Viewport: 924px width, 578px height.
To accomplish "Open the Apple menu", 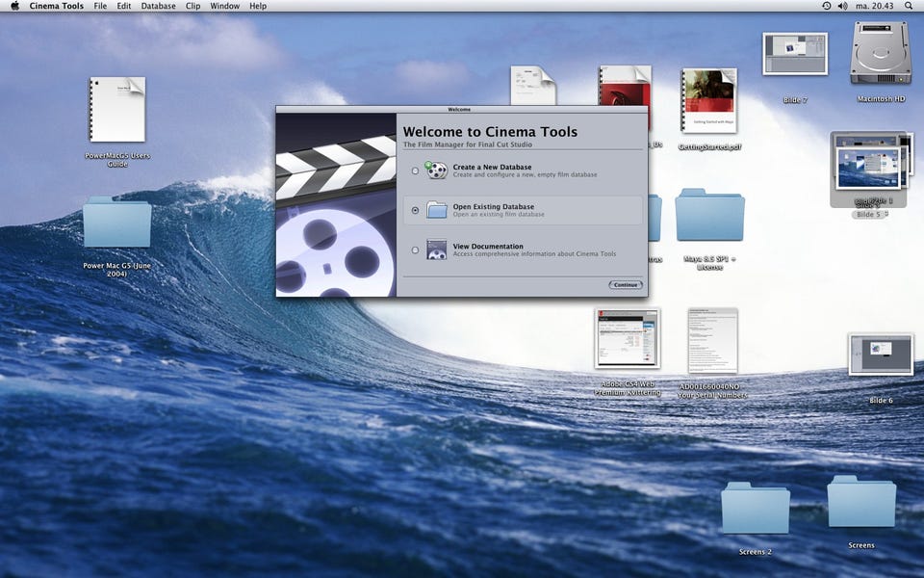I will click(14, 6).
